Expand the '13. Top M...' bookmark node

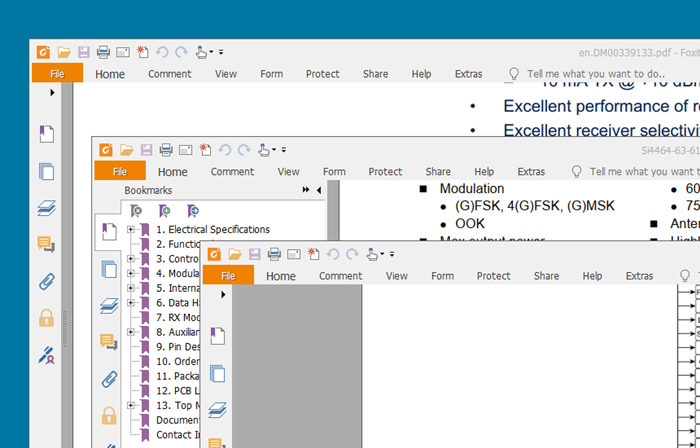tap(131, 406)
